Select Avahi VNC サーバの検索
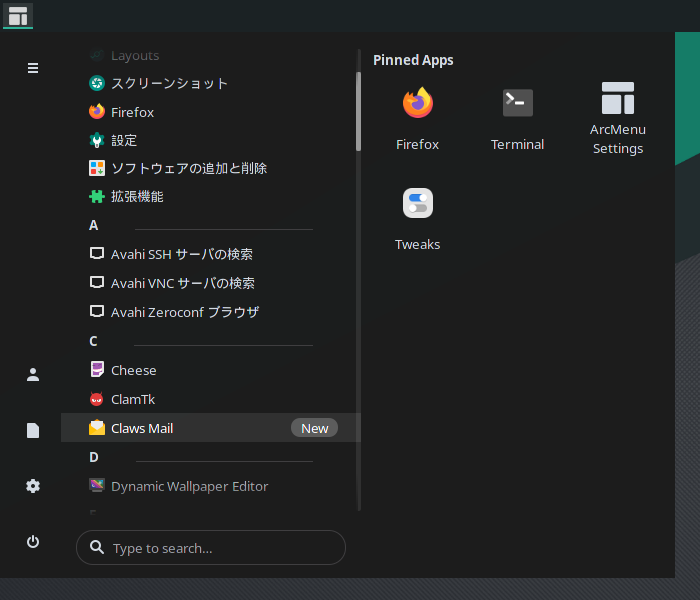The width and height of the screenshot is (700, 600). click(x=210, y=283)
